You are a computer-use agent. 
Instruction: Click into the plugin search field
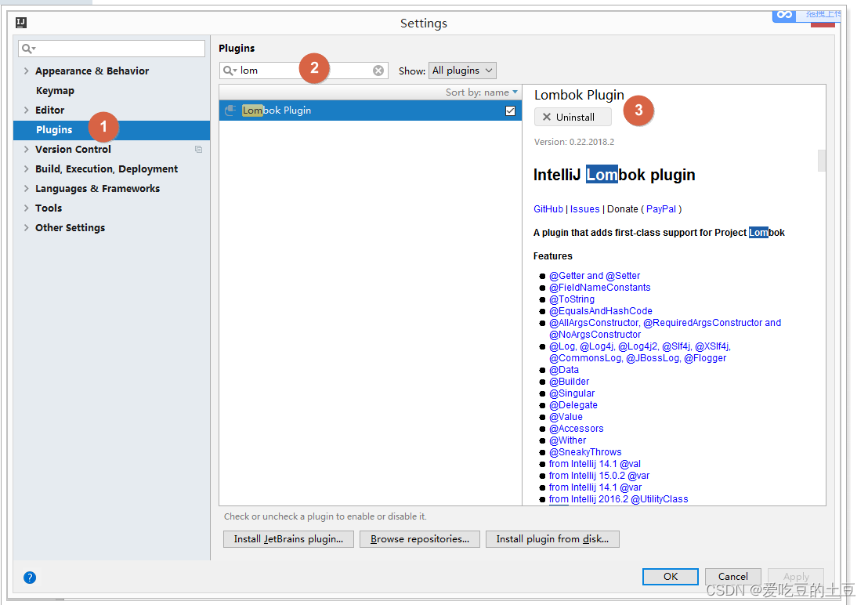[x=304, y=71]
